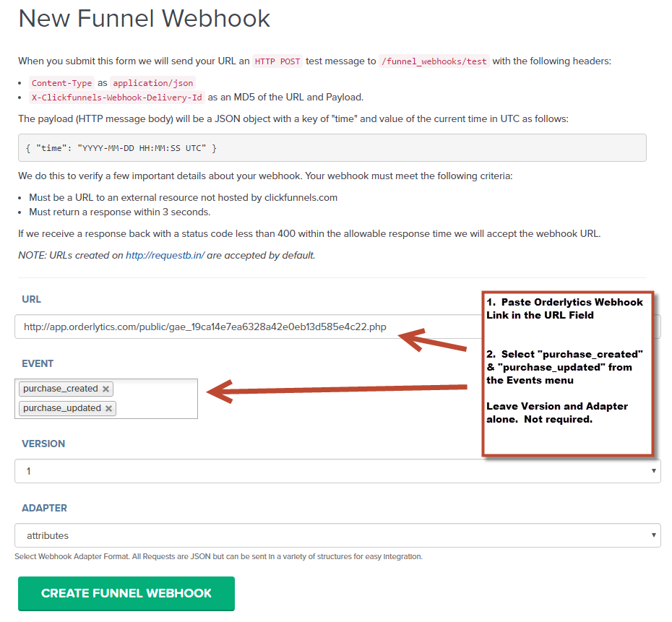Click 'Must return a response within 3 seconds'
Screen dimensions: 672x622
coord(119,212)
